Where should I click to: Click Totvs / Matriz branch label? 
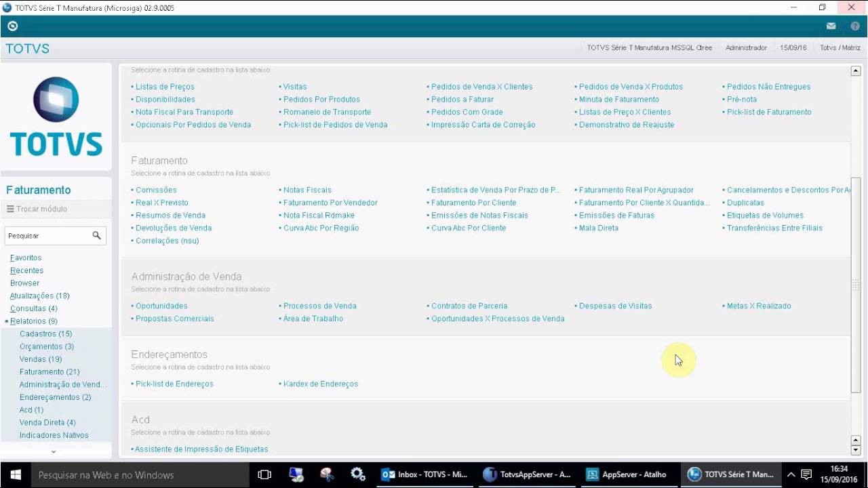(840, 48)
